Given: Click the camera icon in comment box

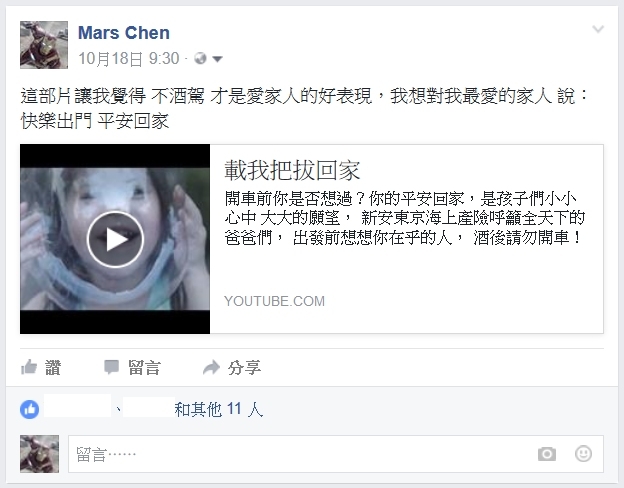Looking at the screenshot, I should click(547, 454).
